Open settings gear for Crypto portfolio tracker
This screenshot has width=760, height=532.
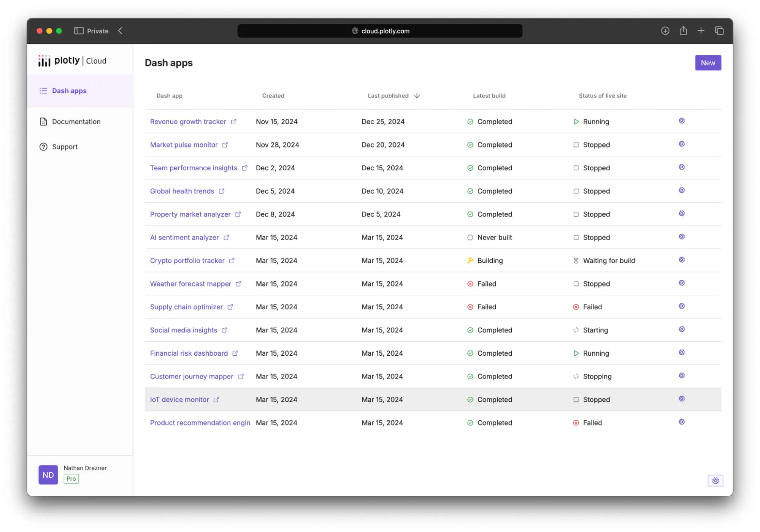(681, 260)
